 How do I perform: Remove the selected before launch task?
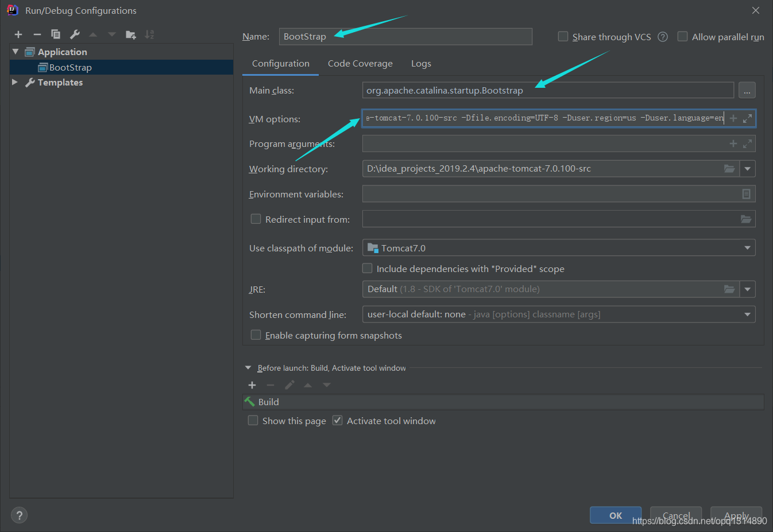270,385
